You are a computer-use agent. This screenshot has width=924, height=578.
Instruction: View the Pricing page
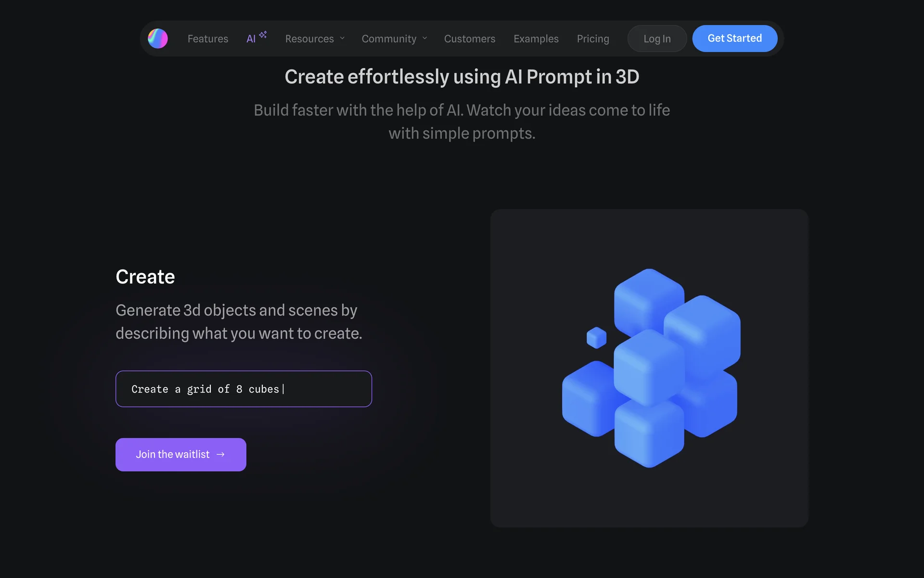[592, 39]
